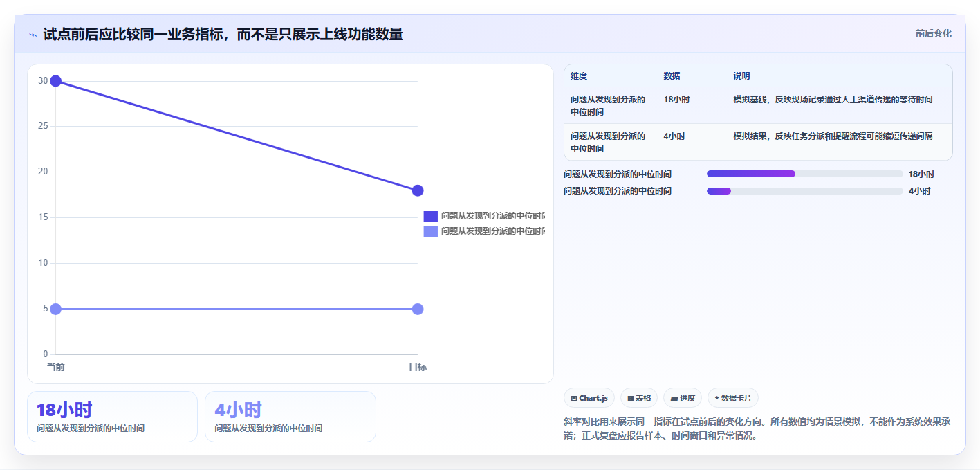
Task: Select the 表格 chip
Action: (x=639, y=398)
